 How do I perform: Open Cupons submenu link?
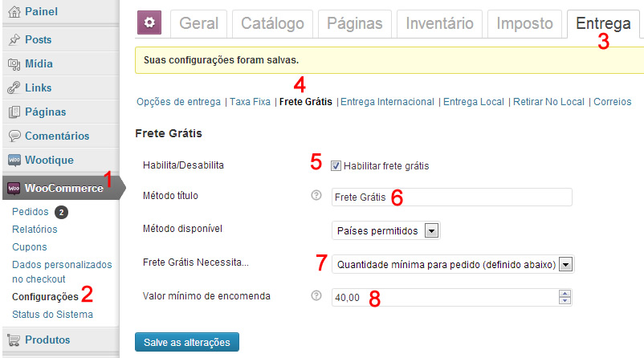tap(30, 247)
